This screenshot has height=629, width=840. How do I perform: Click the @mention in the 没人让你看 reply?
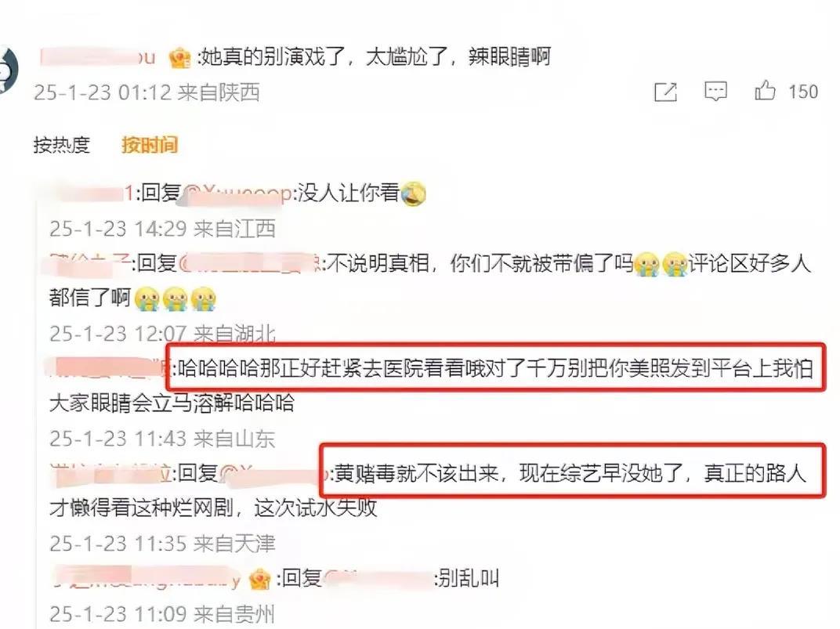pyautogui.click(x=237, y=193)
